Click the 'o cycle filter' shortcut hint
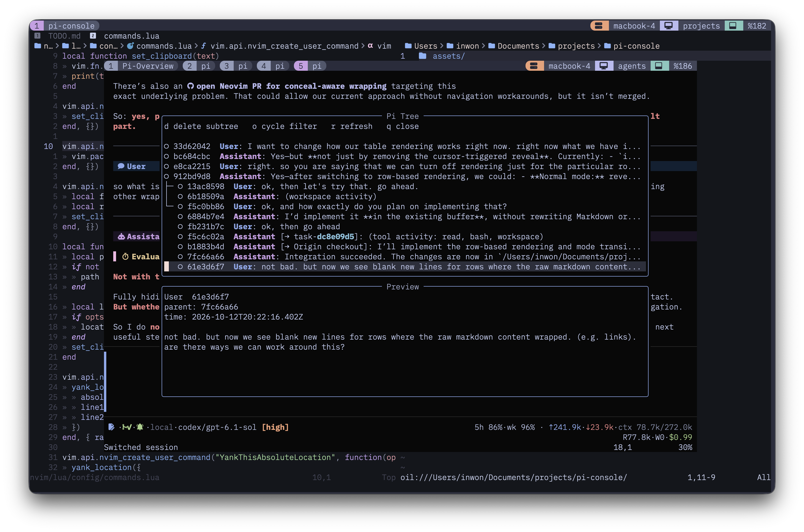 (284, 126)
